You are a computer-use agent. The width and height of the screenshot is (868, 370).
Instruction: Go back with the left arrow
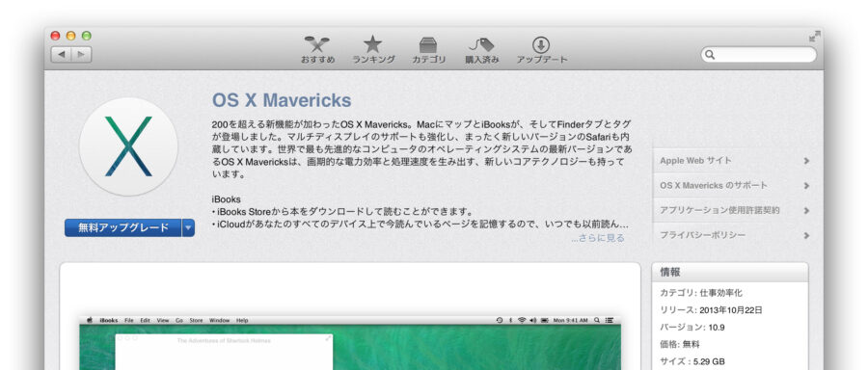[61, 54]
